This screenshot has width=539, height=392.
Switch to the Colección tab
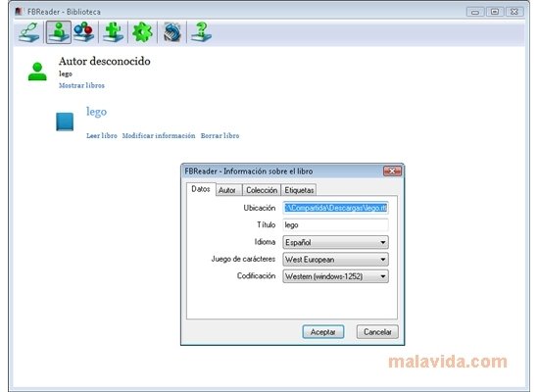[262, 190]
